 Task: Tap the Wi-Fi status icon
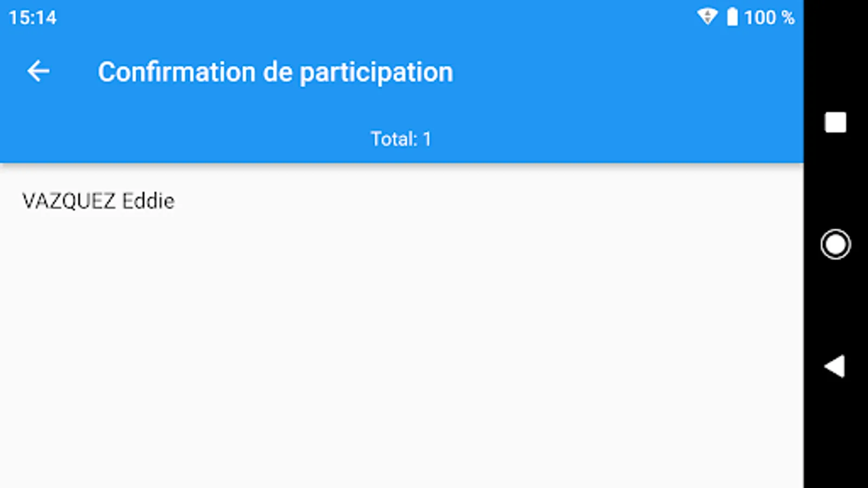pos(707,17)
